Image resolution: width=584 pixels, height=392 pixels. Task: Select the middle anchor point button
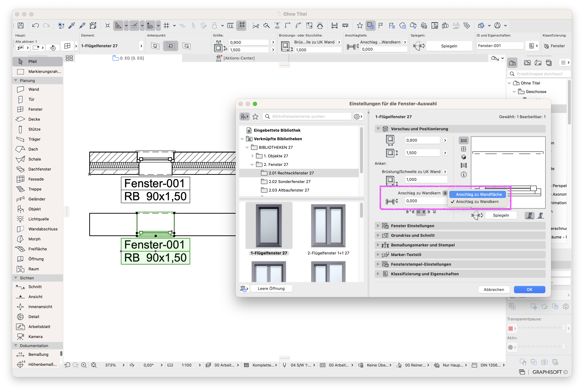point(171,46)
